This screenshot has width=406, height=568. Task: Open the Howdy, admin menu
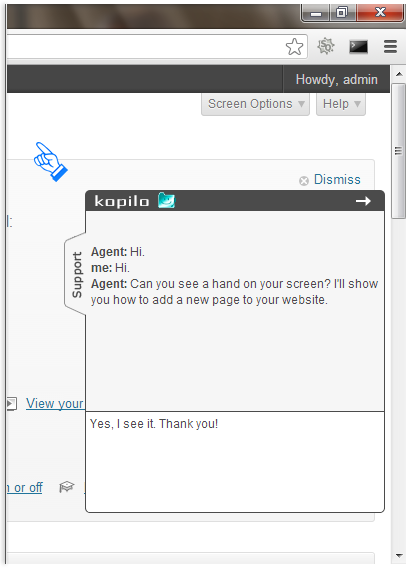[336, 79]
